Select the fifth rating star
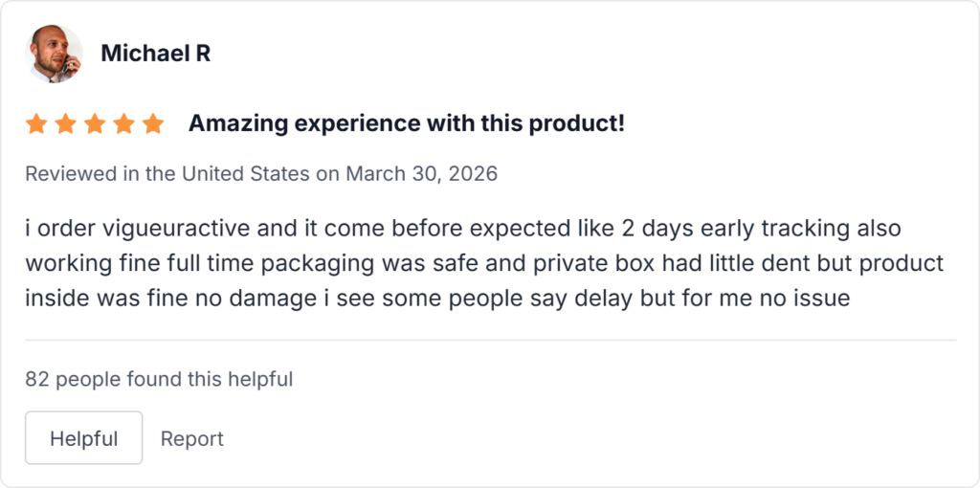Image resolution: width=980 pixels, height=488 pixels. click(152, 123)
